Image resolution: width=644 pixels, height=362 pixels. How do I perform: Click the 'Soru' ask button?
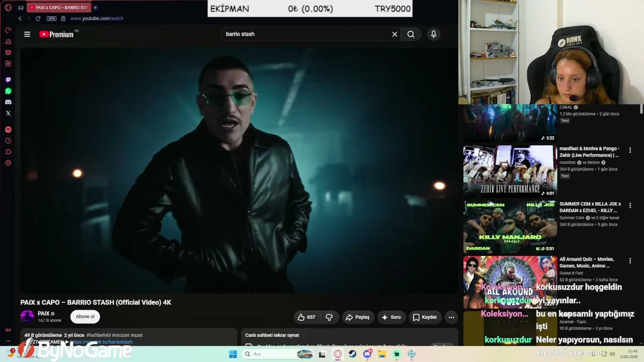pos(391,317)
